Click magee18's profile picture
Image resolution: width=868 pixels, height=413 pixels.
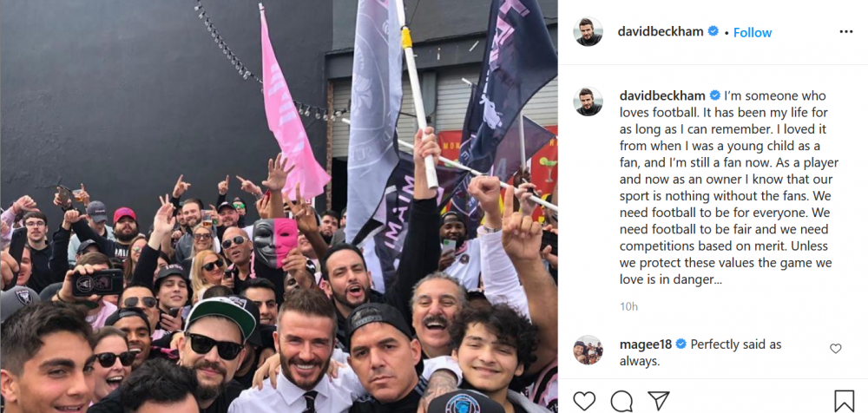[x=588, y=350]
